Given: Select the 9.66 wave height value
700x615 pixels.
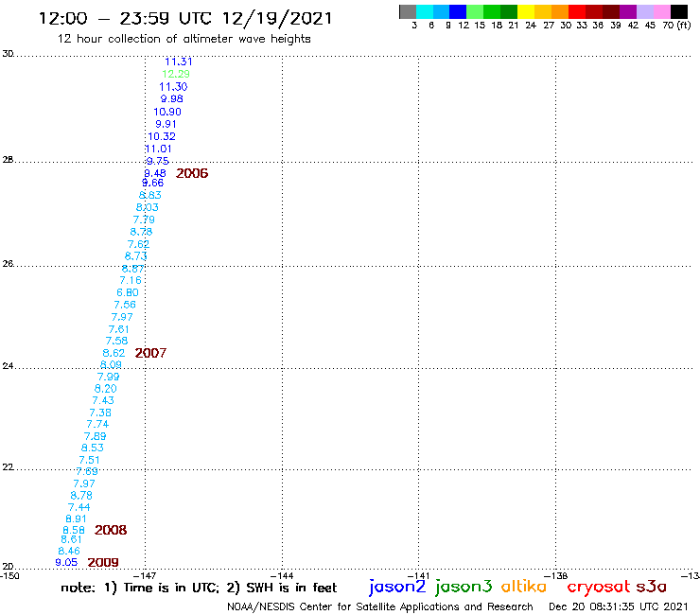Looking at the screenshot, I should (x=152, y=183).
